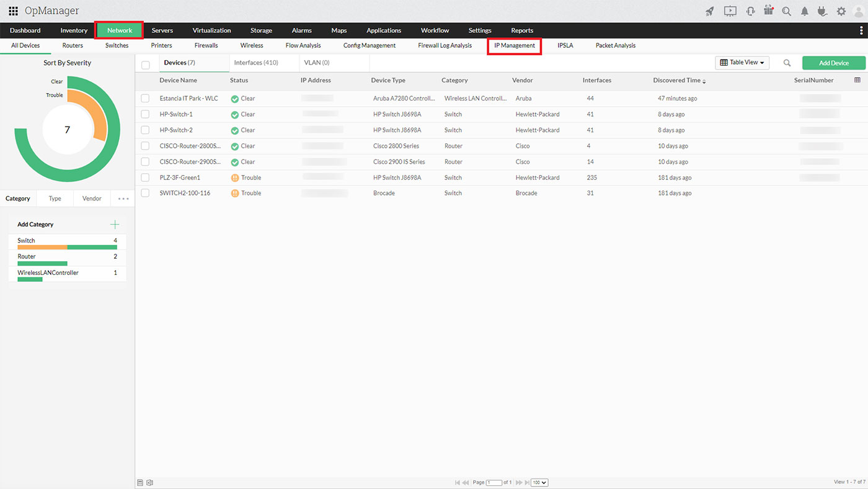Click the Vendor column header
Viewport: 868px width, 489px height.
pyautogui.click(x=523, y=81)
